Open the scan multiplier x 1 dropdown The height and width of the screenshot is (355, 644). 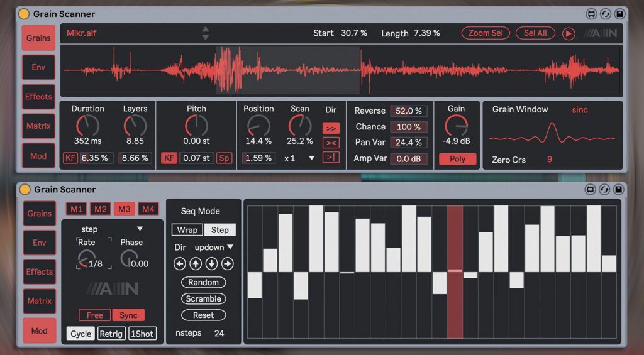pos(300,158)
